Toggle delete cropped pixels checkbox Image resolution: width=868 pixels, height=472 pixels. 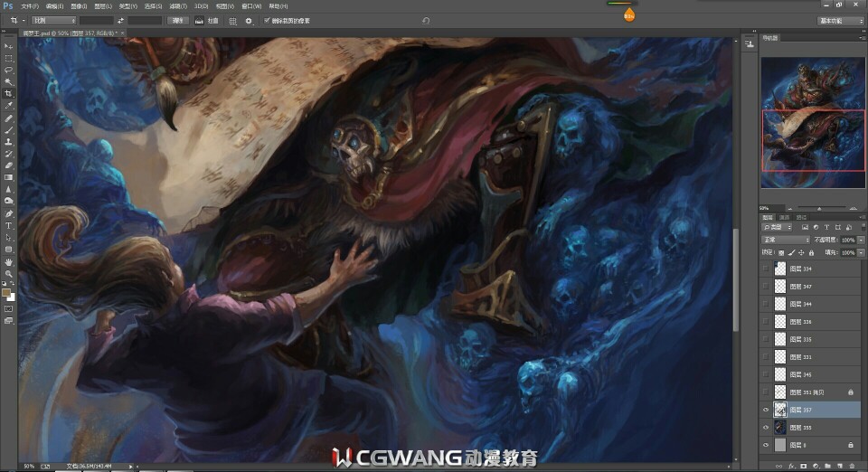[x=267, y=21]
